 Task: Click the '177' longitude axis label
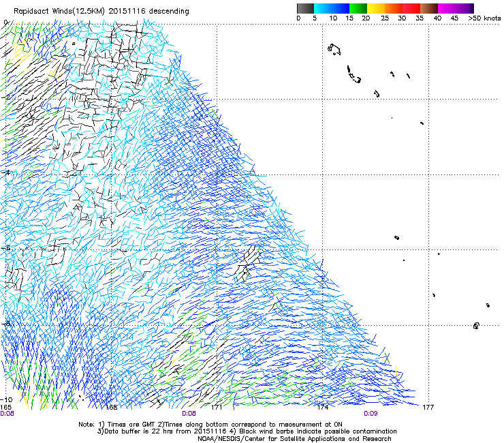[428, 408]
